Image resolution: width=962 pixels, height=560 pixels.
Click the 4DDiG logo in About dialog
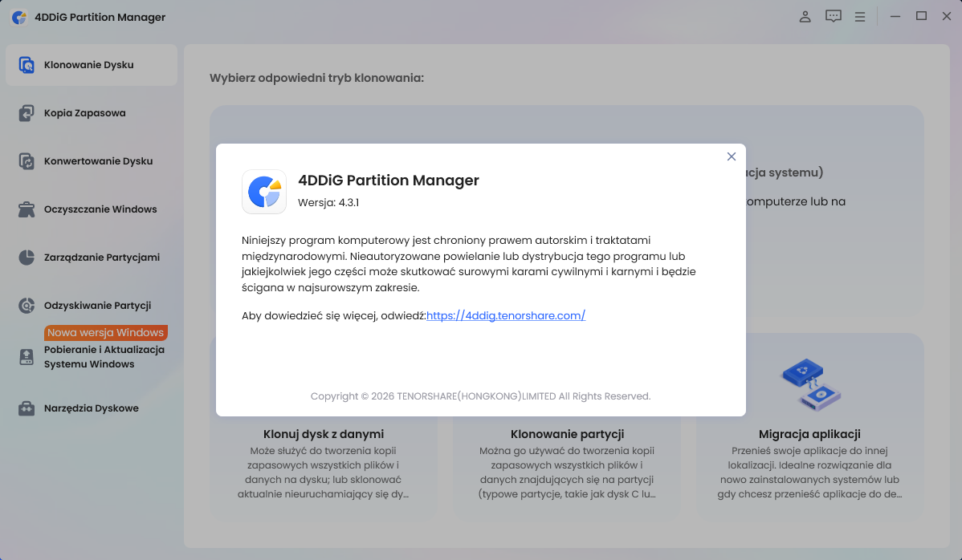(x=264, y=192)
